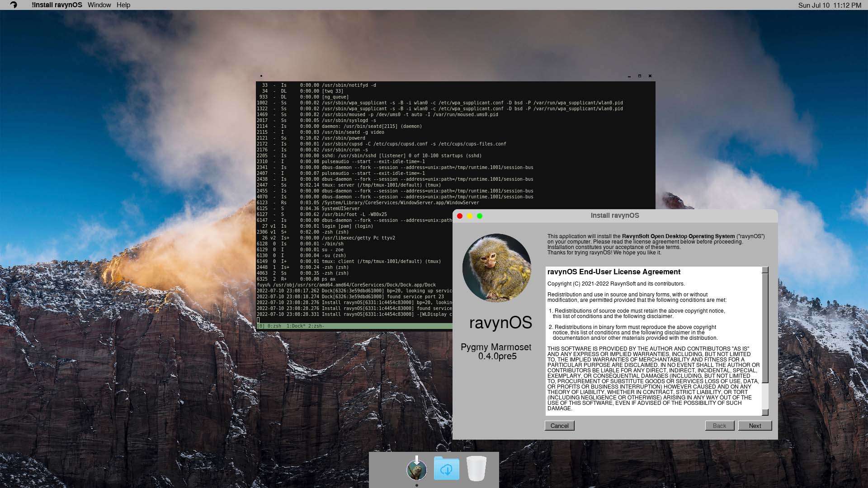
Task: Open the Downloads folder in dock
Action: pos(446,469)
